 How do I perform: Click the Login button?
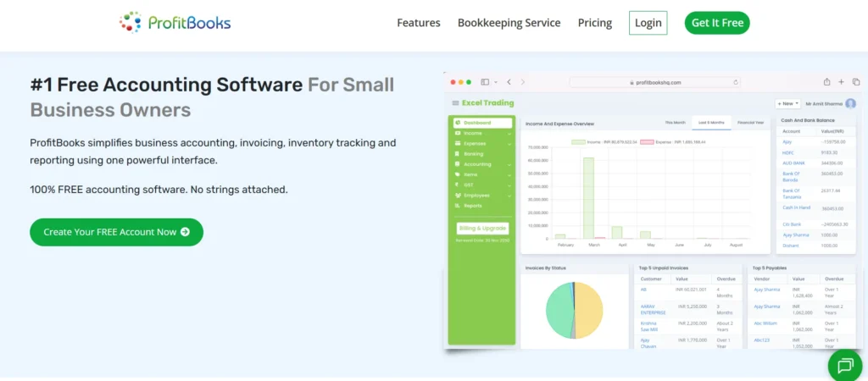(x=648, y=23)
